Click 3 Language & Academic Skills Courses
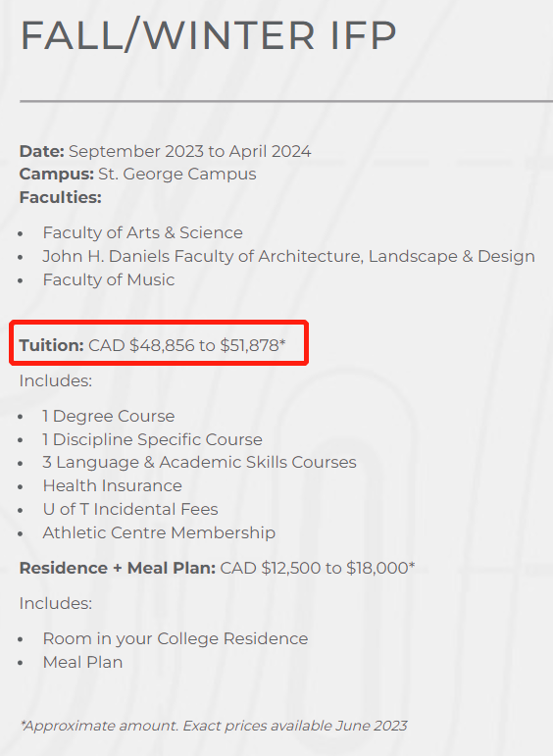Screen dimensions: 553x756 pos(200,463)
